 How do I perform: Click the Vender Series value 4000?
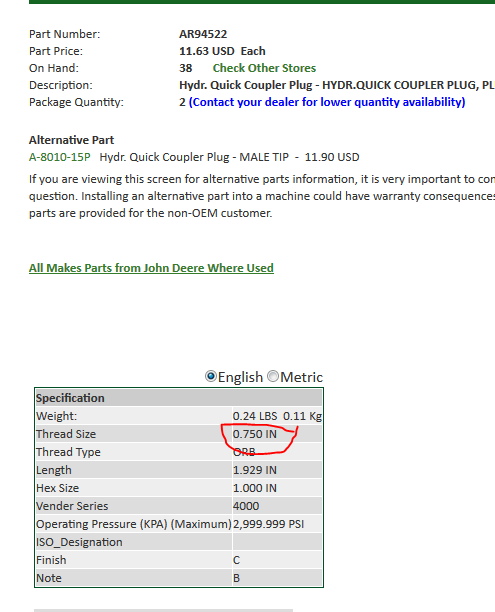click(246, 506)
